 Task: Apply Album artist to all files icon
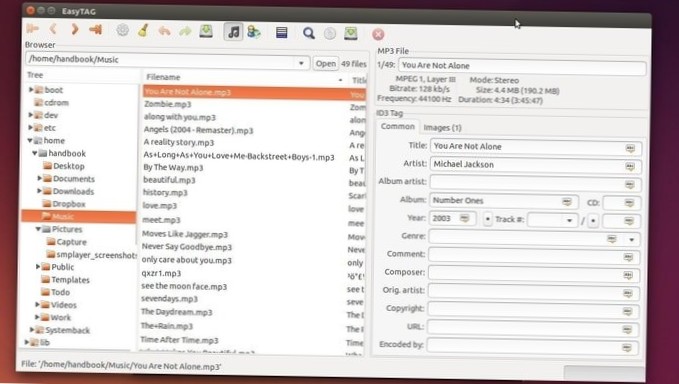pyautogui.click(x=630, y=185)
